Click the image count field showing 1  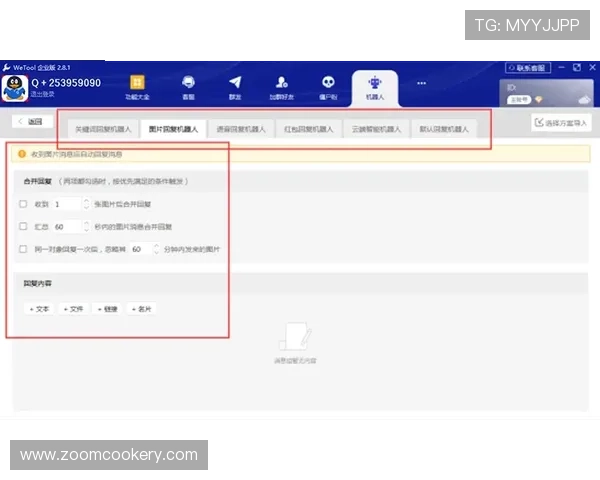click(x=67, y=204)
